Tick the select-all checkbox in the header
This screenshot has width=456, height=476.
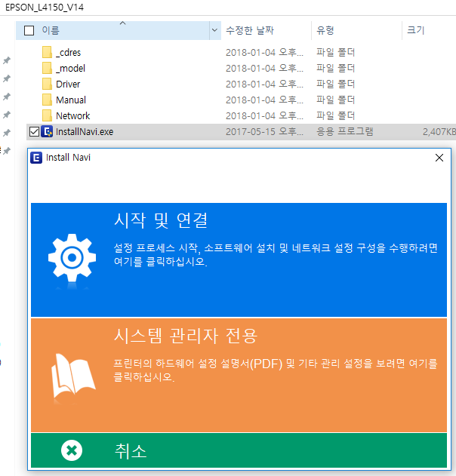[x=29, y=30]
